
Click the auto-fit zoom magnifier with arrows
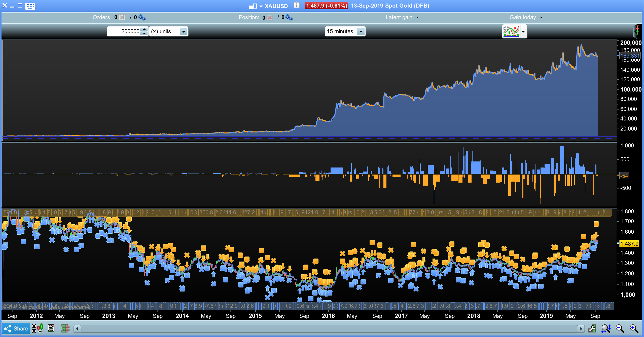click(x=606, y=328)
